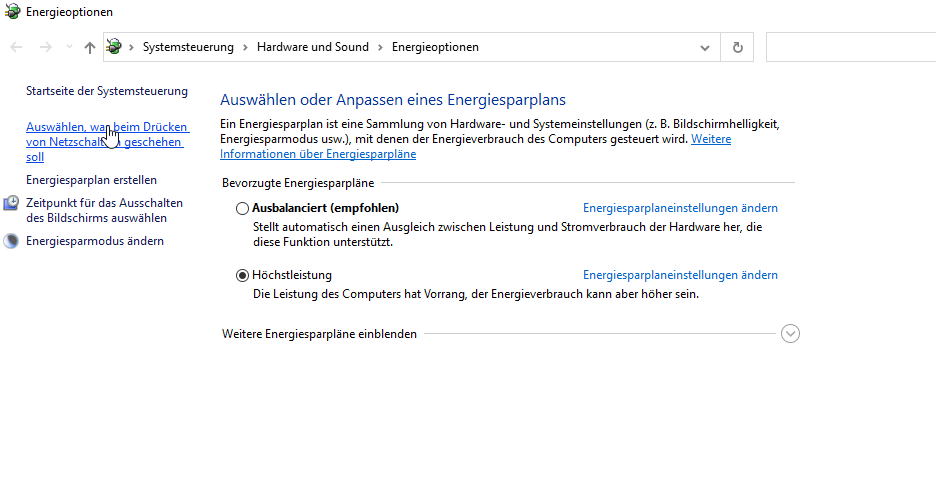Open Energiesparplan erstellen link
The height and width of the screenshot is (483, 936).
(x=91, y=180)
